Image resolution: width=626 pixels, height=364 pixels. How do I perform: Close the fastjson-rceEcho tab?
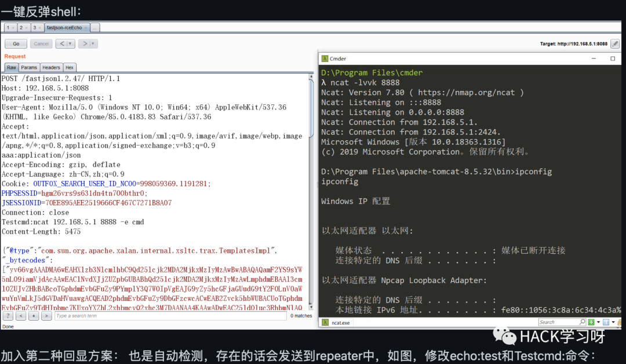pos(85,28)
